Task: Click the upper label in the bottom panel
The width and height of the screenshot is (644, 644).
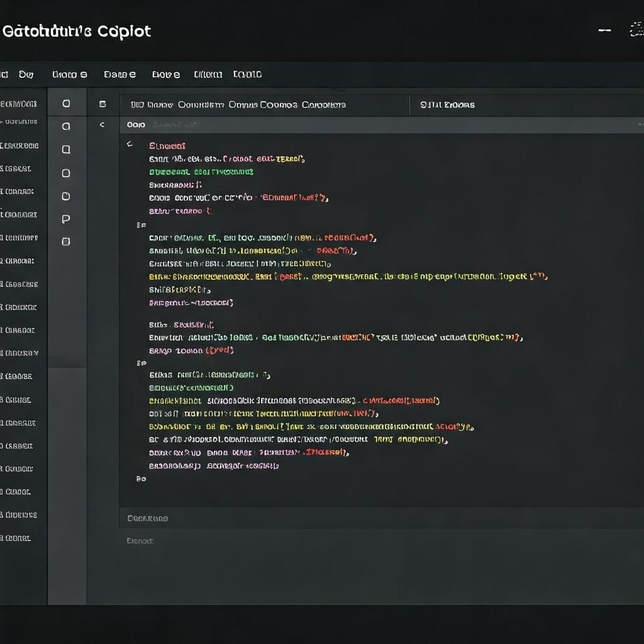Action: click(x=148, y=518)
